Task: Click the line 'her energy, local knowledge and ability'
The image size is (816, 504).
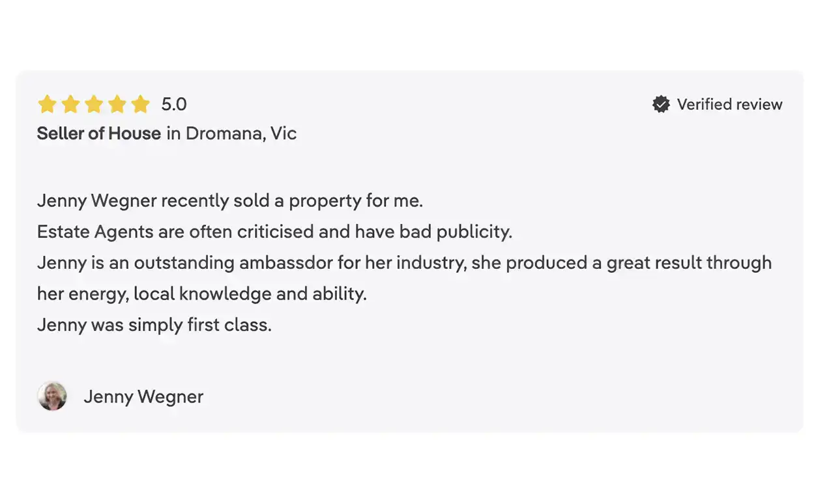Action: click(202, 294)
